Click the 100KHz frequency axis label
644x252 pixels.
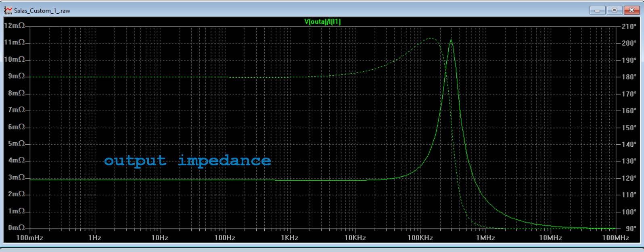tap(420, 237)
